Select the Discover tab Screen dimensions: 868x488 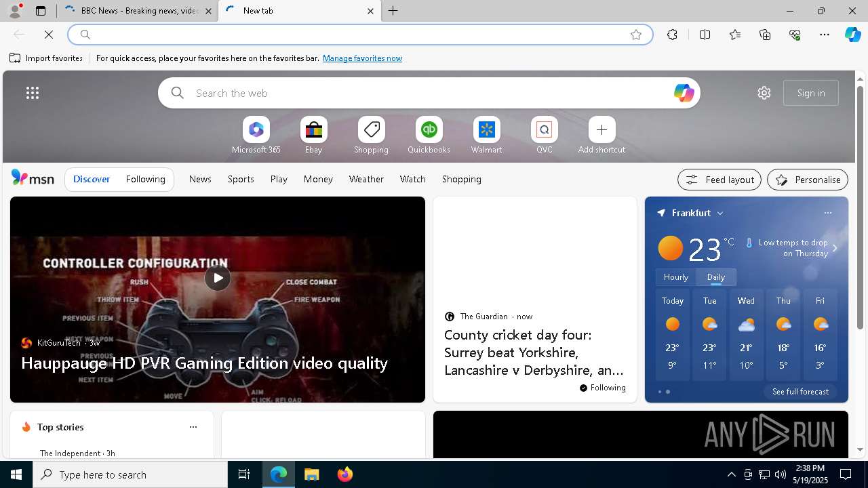point(92,179)
